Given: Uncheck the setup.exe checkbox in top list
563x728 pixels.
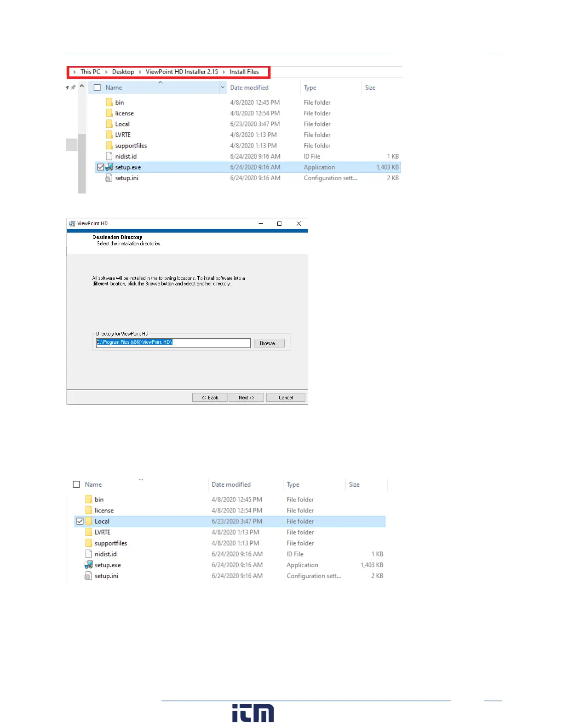Looking at the screenshot, I should point(100,167).
